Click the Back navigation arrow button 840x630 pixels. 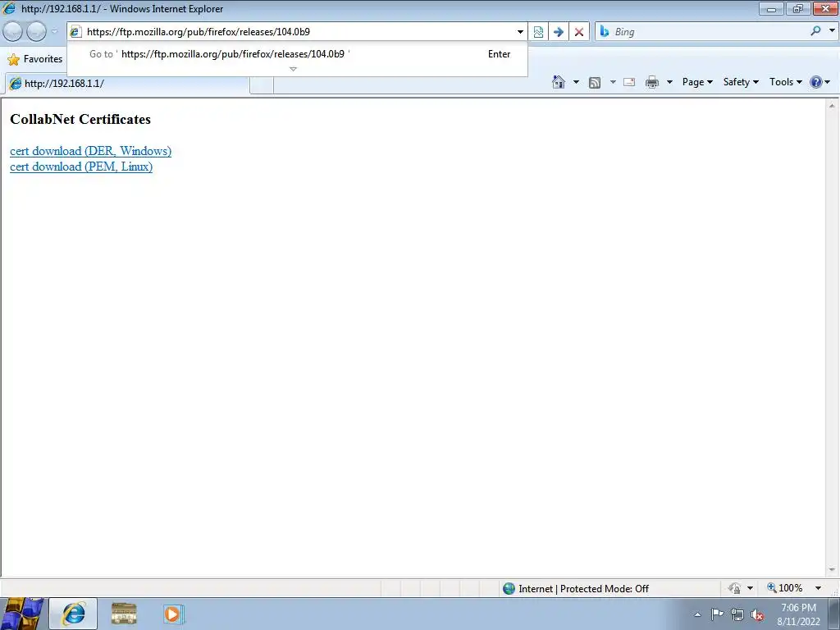(x=13, y=32)
